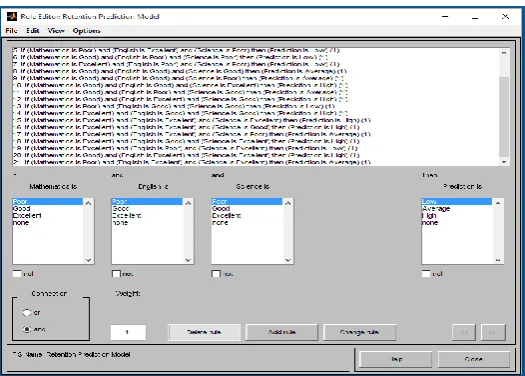Click up arrow of Mathematics listbox scrollbar
Image resolution: width=525 pixels, height=376 pixels.
(88, 203)
